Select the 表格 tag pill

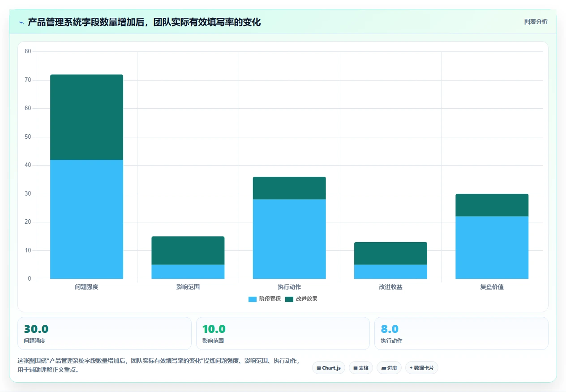361,368
